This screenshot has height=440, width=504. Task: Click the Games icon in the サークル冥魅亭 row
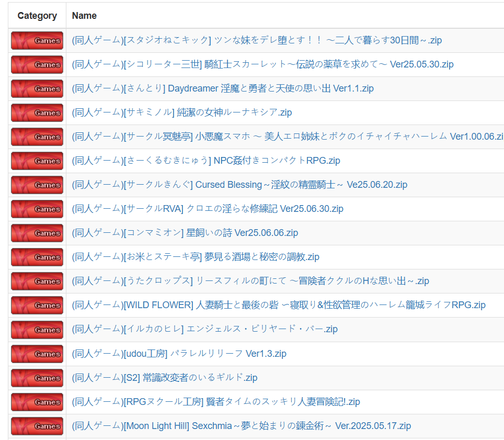(37, 137)
